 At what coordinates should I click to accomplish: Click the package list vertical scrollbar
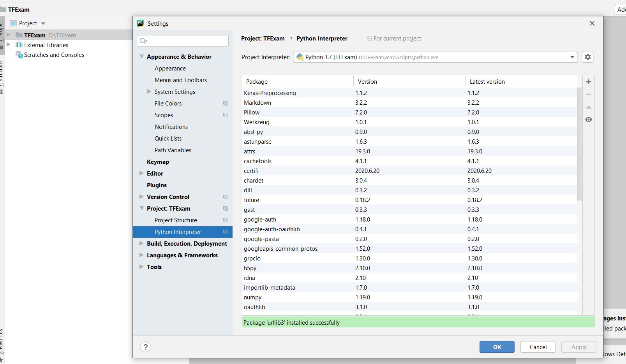pos(580,144)
